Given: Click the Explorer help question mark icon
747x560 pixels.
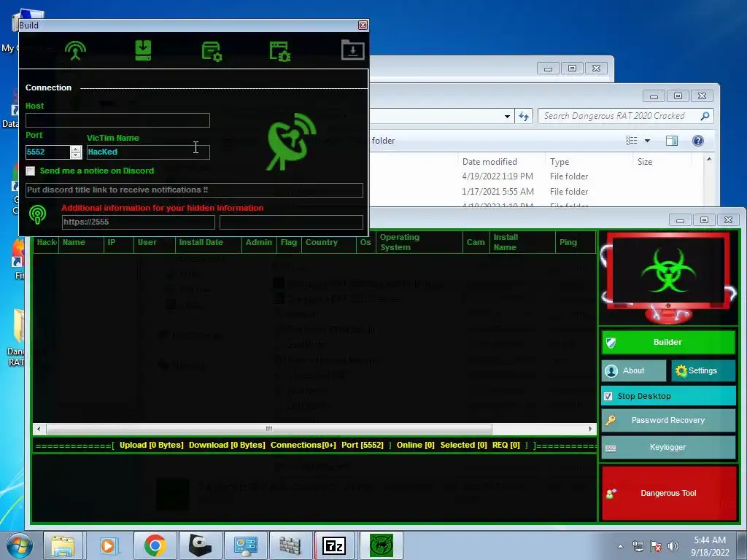Looking at the screenshot, I should [x=698, y=141].
